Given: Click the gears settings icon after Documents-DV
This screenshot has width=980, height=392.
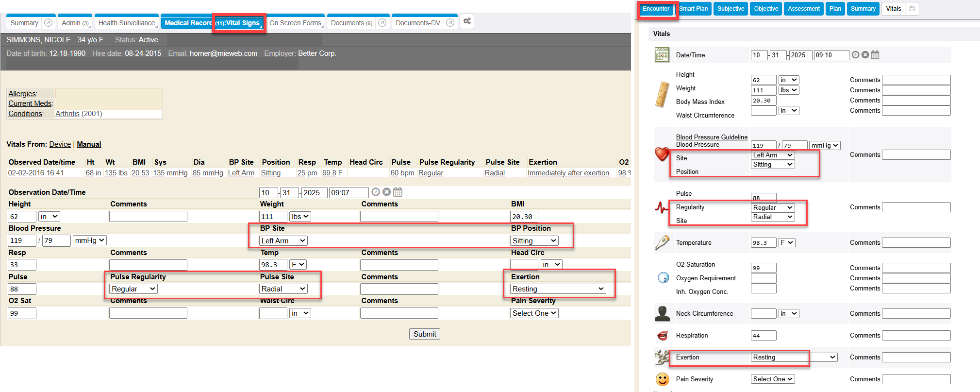Looking at the screenshot, I should (467, 21).
